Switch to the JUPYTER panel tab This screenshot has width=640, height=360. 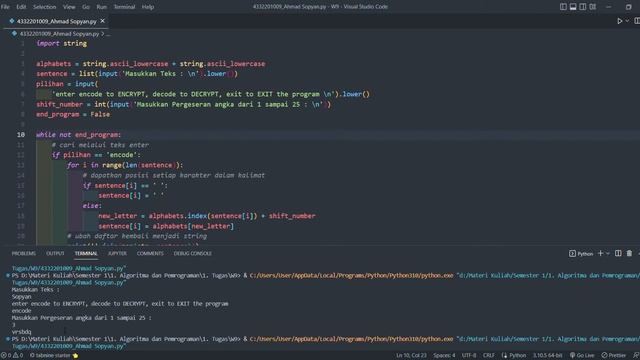117,253
